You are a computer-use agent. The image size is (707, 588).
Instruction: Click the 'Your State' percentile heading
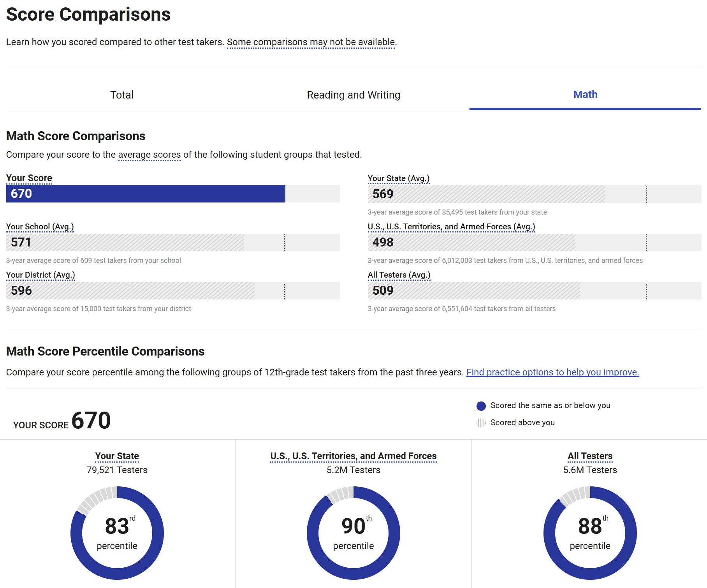pyautogui.click(x=117, y=456)
